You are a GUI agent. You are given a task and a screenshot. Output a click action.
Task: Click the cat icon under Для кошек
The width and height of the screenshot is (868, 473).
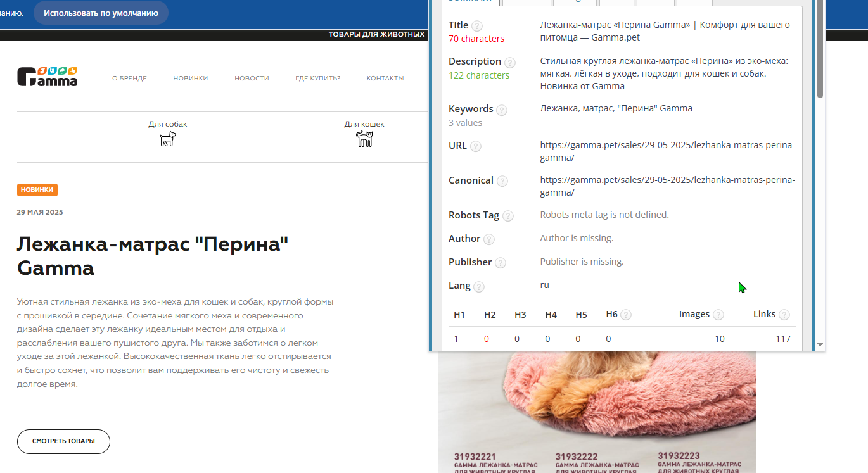pos(364,139)
